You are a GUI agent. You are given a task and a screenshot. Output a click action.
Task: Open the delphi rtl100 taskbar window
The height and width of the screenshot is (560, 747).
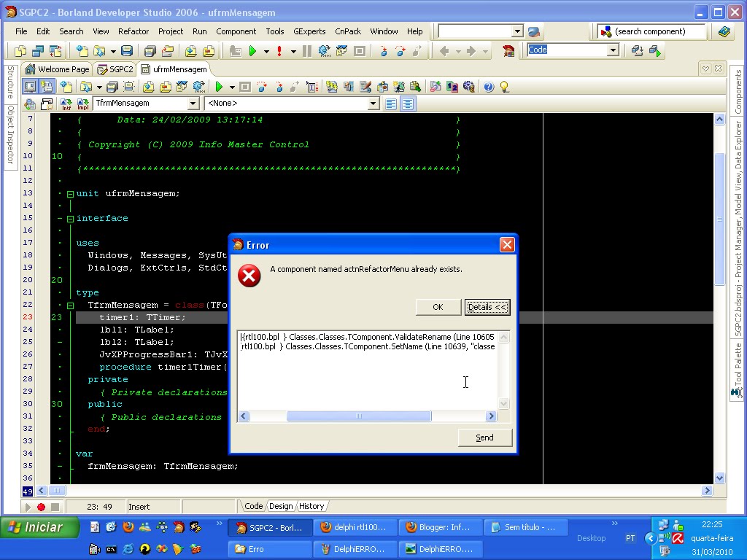tap(354, 527)
